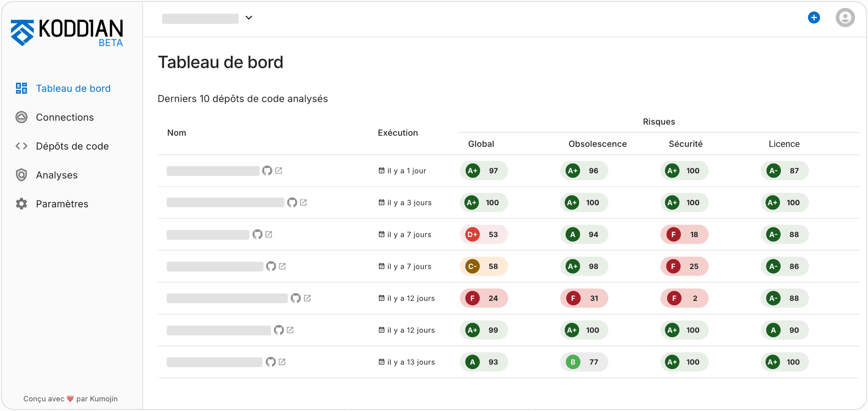The height and width of the screenshot is (411, 868).
Task: Click the calendar icon beside 'il y a 13 jours'
Action: [381, 362]
